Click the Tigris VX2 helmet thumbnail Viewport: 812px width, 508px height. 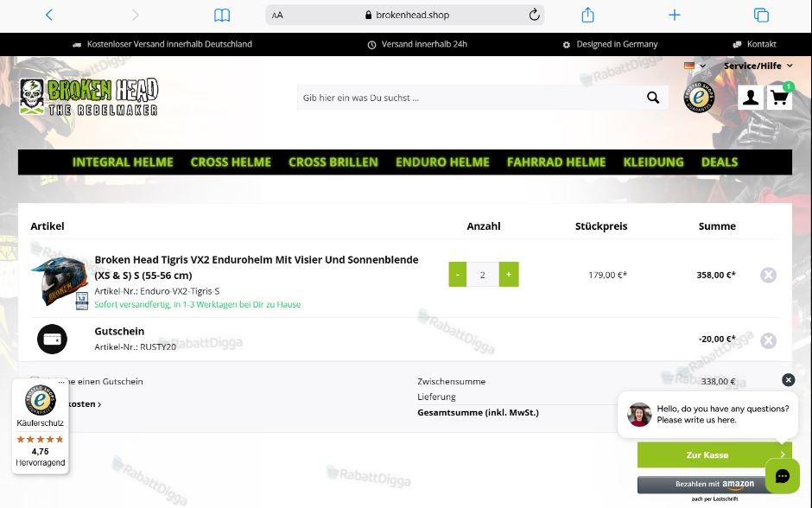point(60,282)
